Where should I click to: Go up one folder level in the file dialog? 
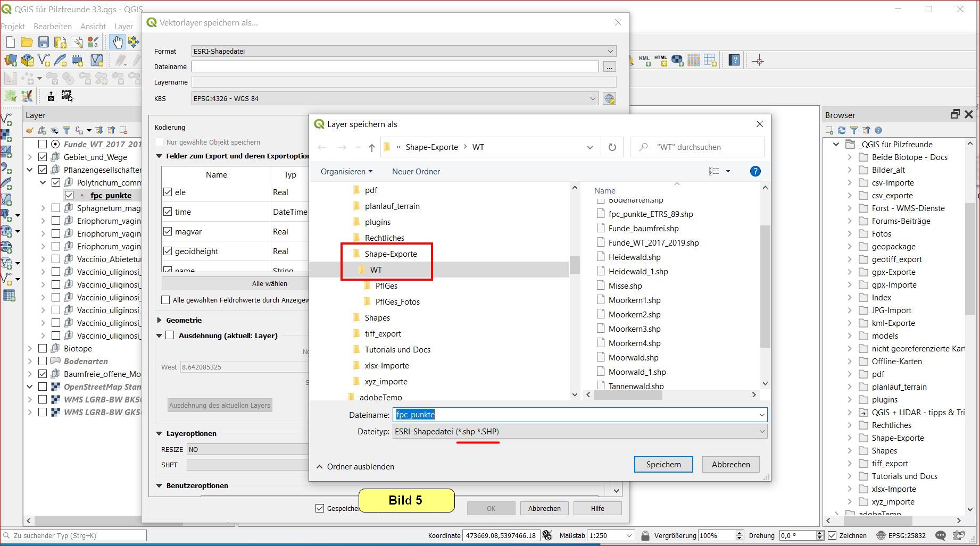[x=371, y=147]
